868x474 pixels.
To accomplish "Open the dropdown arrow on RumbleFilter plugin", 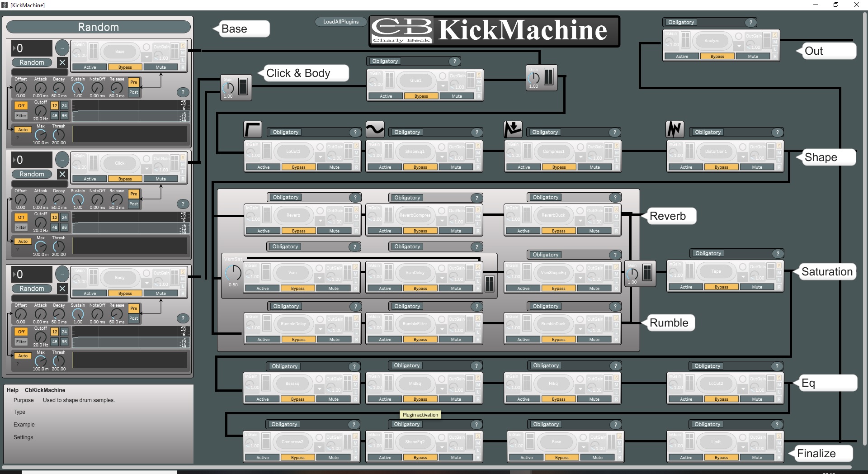I will click(442, 330).
